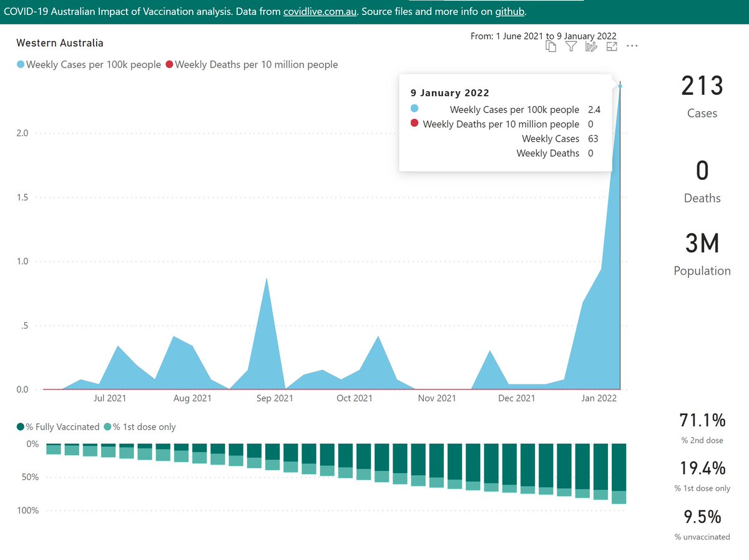
Task: Click the 'Oct 2021' axis label
Action: click(355, 398)
